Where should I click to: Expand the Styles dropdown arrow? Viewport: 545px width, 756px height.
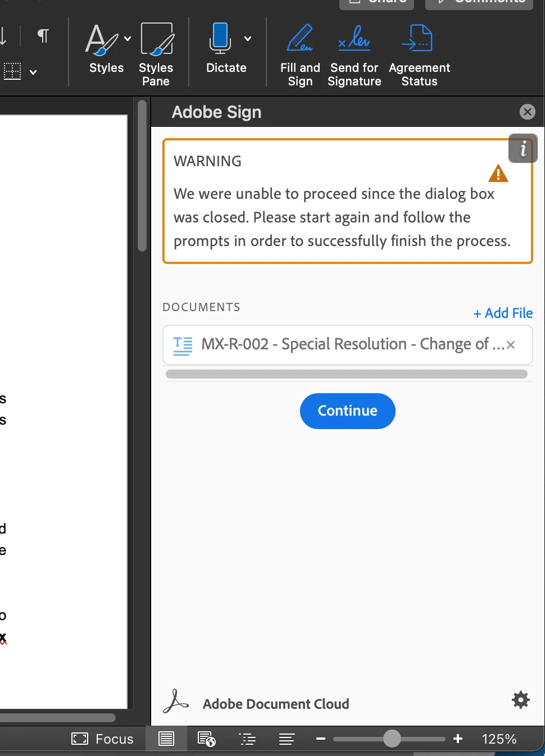click(128, 39)
